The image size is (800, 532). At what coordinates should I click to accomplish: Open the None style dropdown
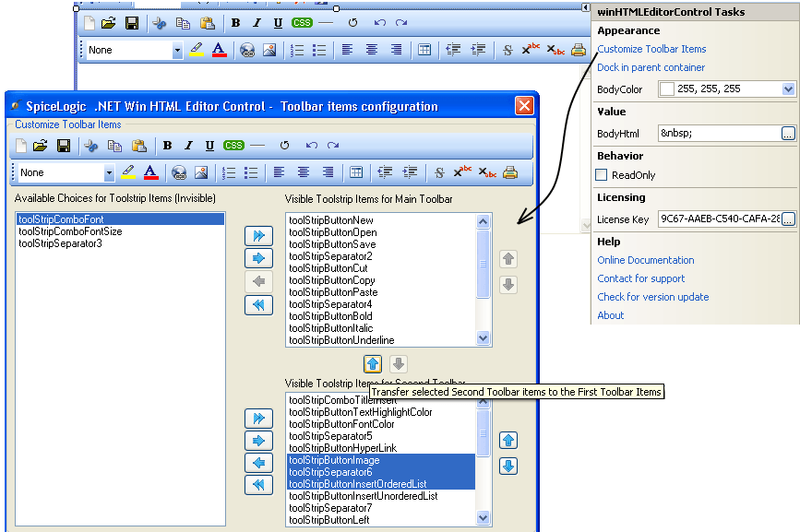(x=109, y=173)
